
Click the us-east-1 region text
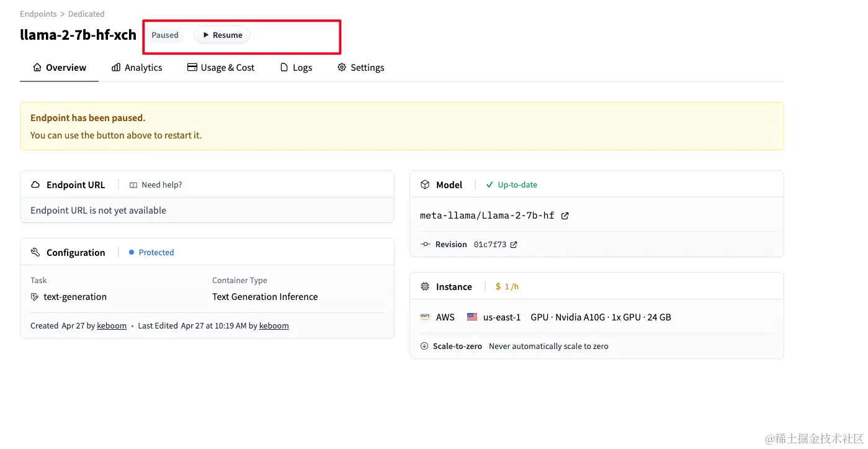502,317
